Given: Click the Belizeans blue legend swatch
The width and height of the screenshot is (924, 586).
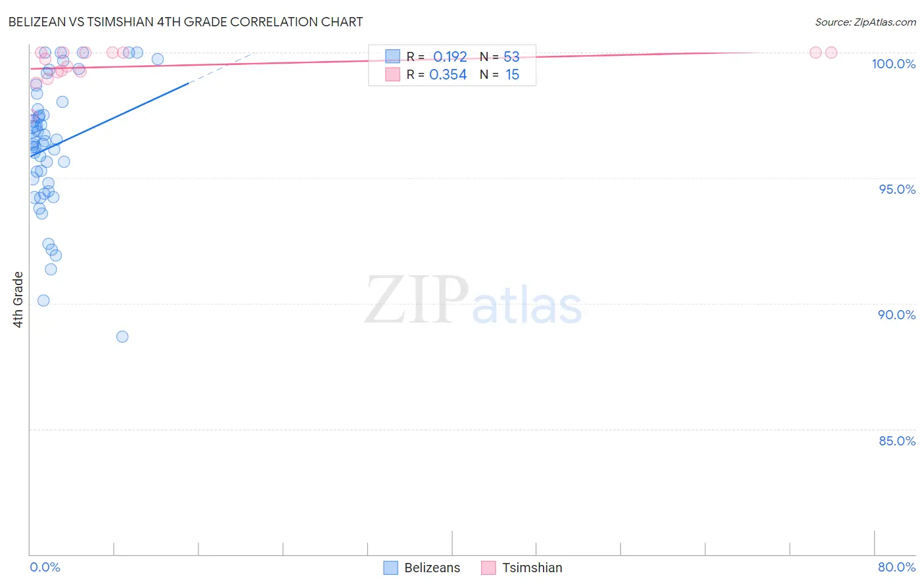Looking at the screenshot, I should pos(390,568).
